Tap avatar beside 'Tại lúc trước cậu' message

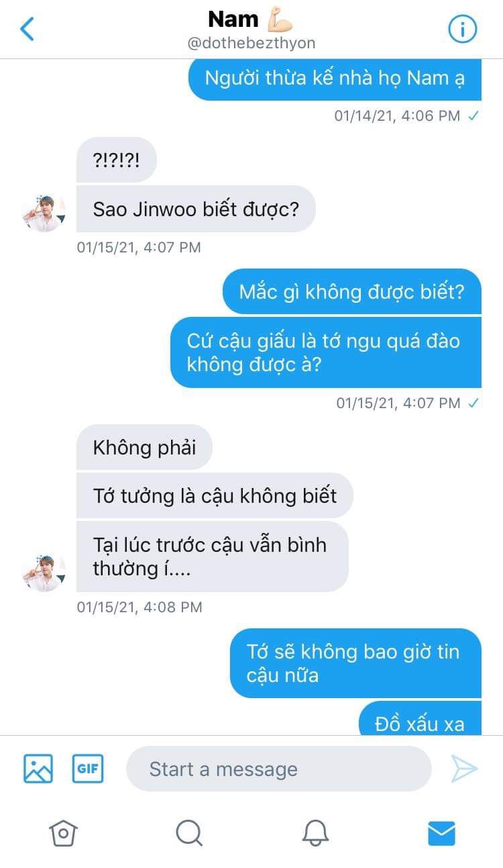(44, 573)
